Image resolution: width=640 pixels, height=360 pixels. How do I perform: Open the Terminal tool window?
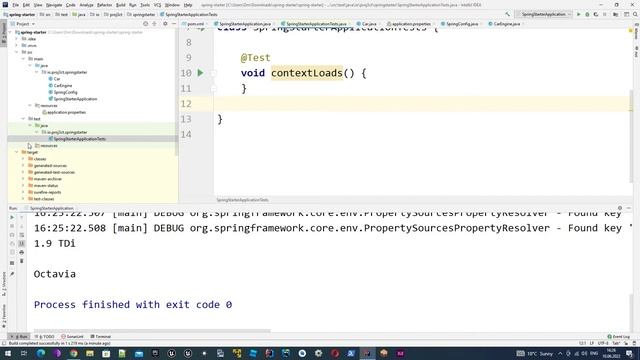coord(100,337)
